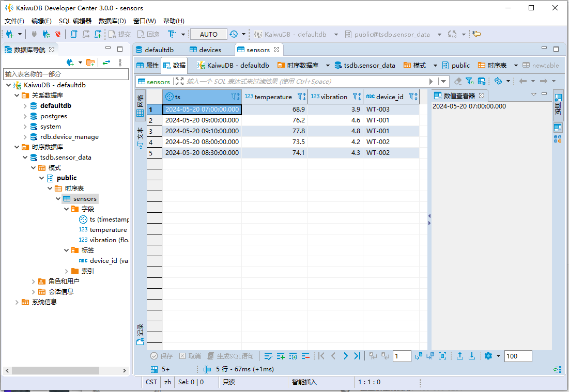
Task: Select the WT-003 device_id cell
Action: click(391, 109)
